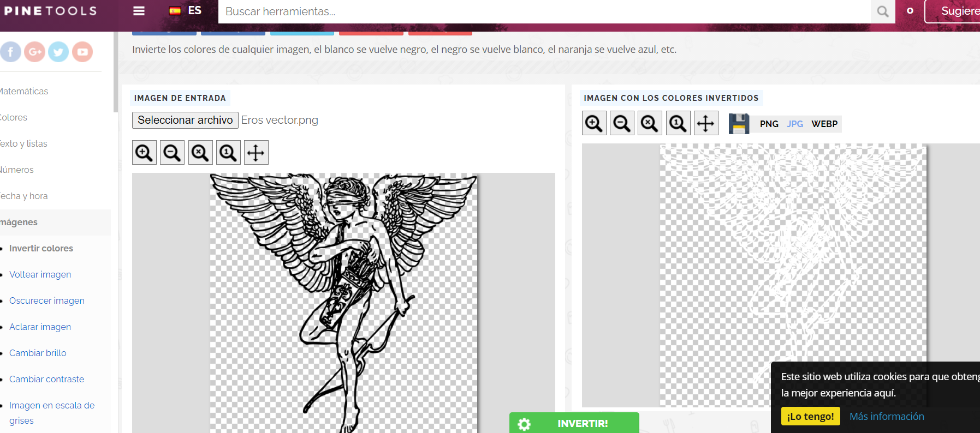Click the Buscar herramientas search field
The image size is (980, 433).
[544, 11]
